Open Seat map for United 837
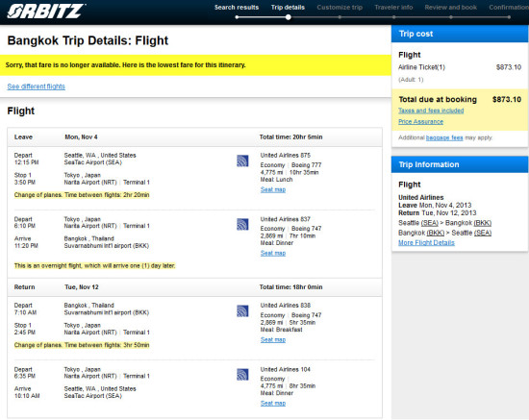 point(273,253)
